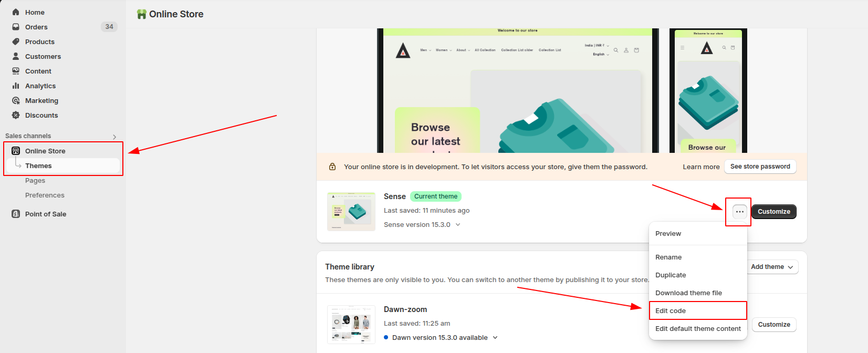868x353 pixels.
Task: Select Edit code menu entry
Action: tap(698, 310)
